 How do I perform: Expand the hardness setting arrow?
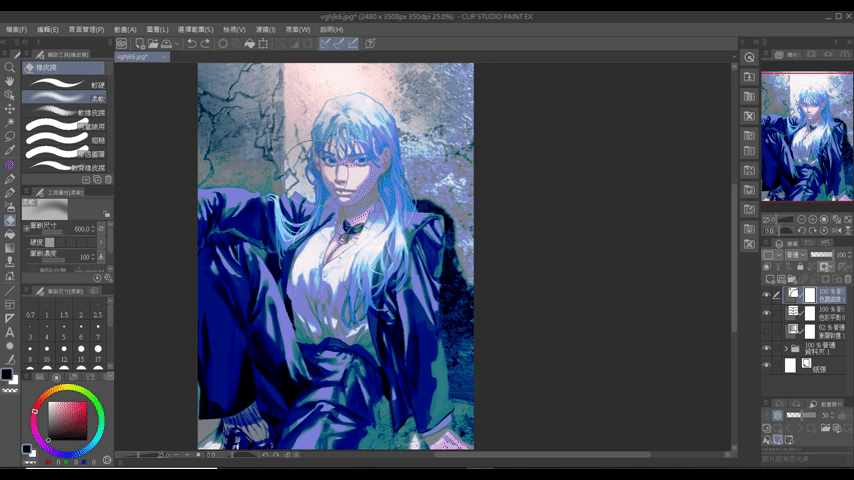click(x=101, y=242)
